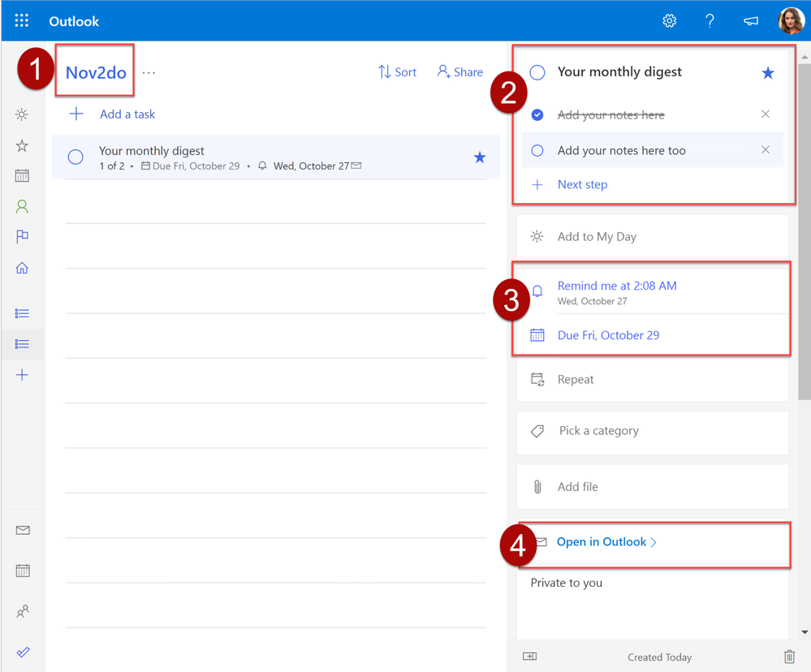Viewport: 811px width, 672px height.
Task: Switch to Calendar icon at bottom sidebar
Action: pos(23,571)
